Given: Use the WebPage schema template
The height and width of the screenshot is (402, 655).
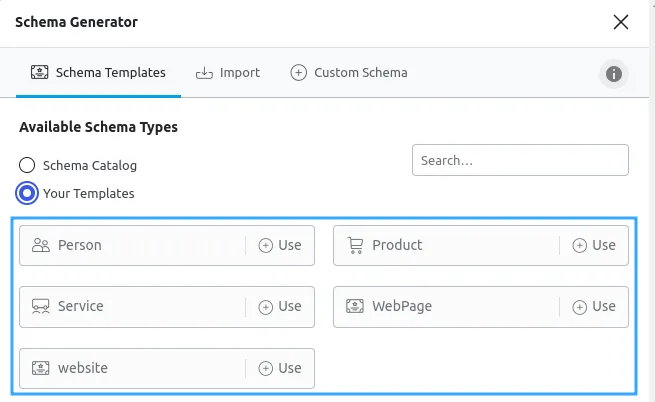Looking at the screenshot, I should coord(594,307).
